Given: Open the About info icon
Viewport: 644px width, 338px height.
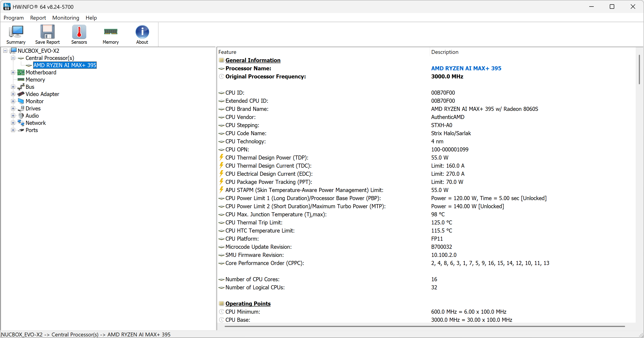Looking at the screenshot, I should [x=142, y=32].
